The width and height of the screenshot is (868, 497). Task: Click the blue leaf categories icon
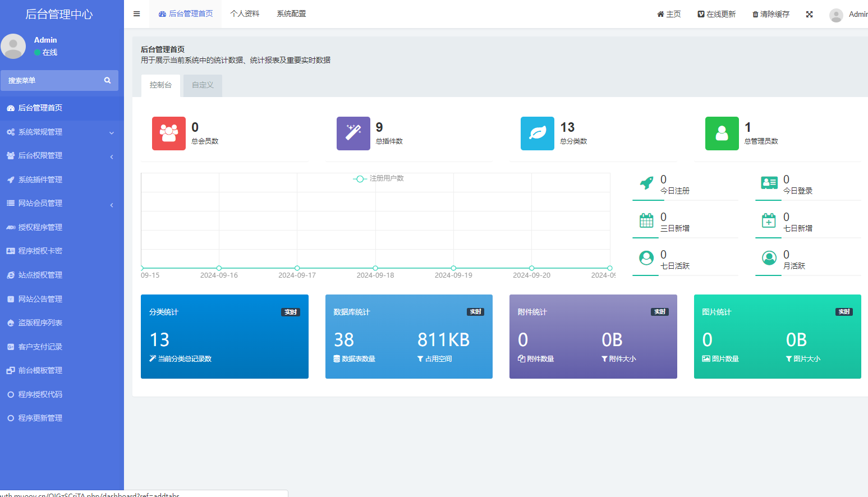[537, 134]
